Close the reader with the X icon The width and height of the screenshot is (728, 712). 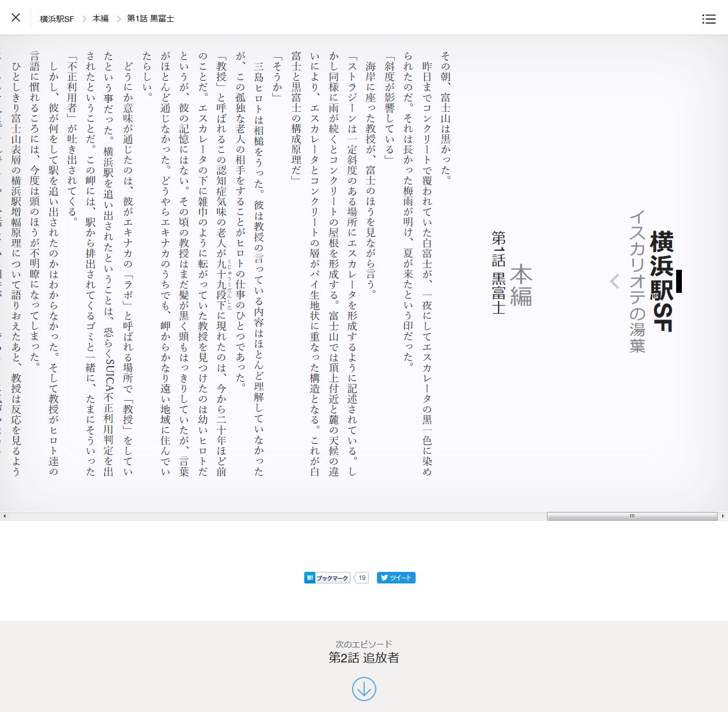click(16, 18)
